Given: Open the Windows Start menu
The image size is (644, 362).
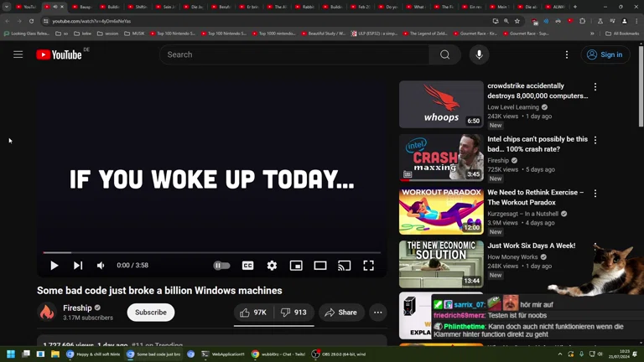Looking at the screenshot, I should [x=11, y=354].
